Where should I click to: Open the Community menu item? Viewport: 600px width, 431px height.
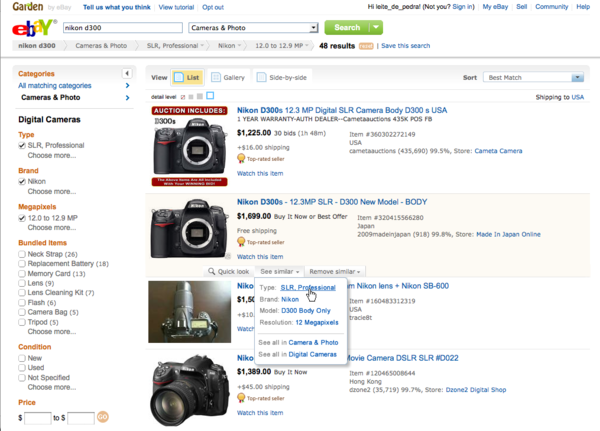[551, 7]
